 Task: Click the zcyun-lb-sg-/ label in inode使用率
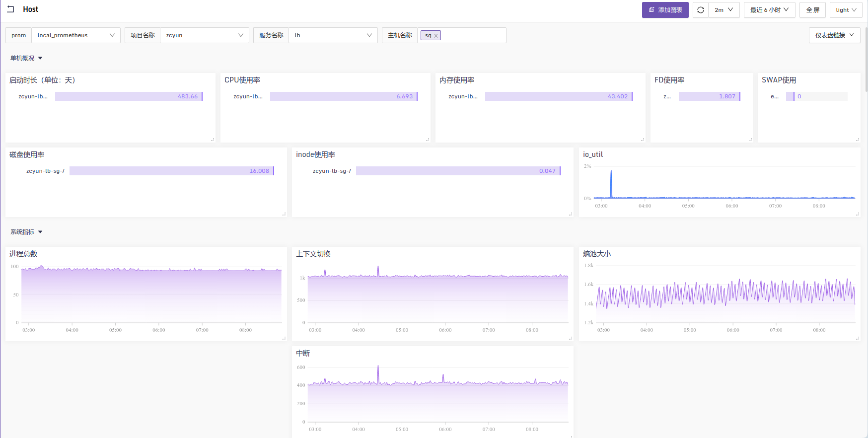pos(332,171)
